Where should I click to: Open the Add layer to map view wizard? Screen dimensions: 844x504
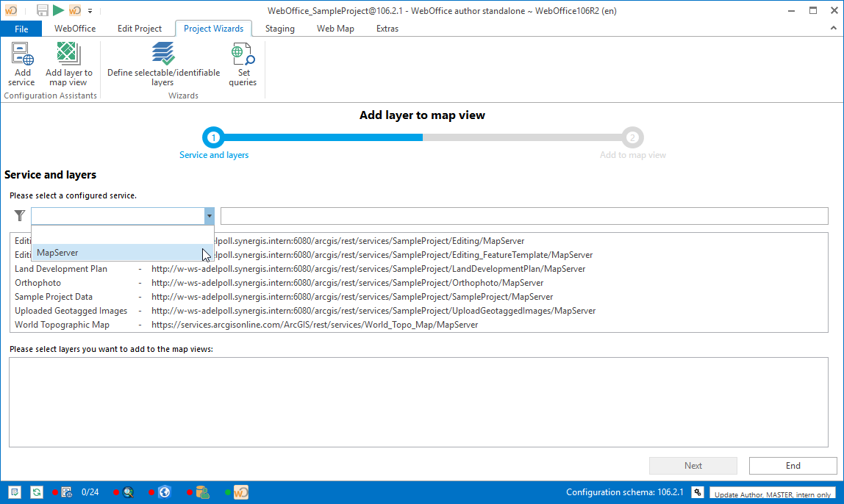tap(68, 65)
